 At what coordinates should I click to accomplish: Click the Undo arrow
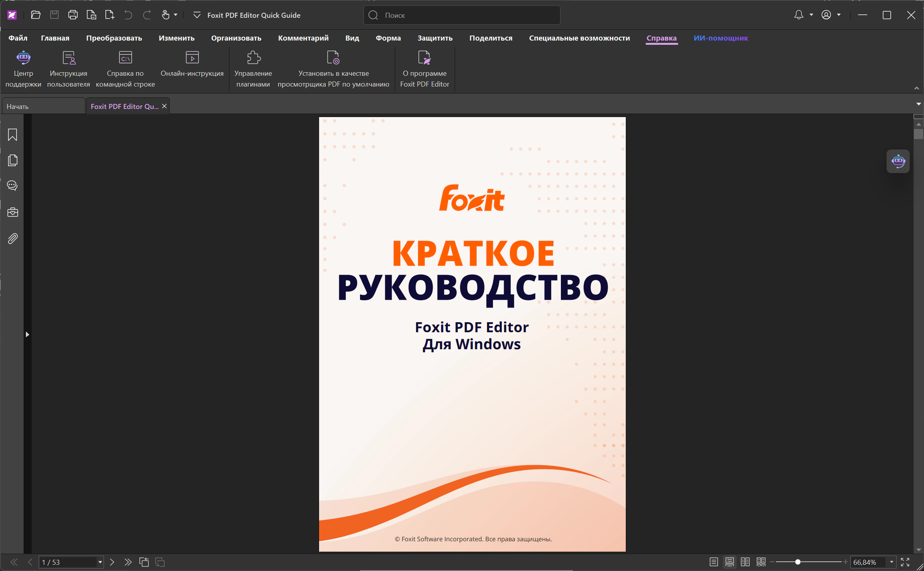point(128,15)
